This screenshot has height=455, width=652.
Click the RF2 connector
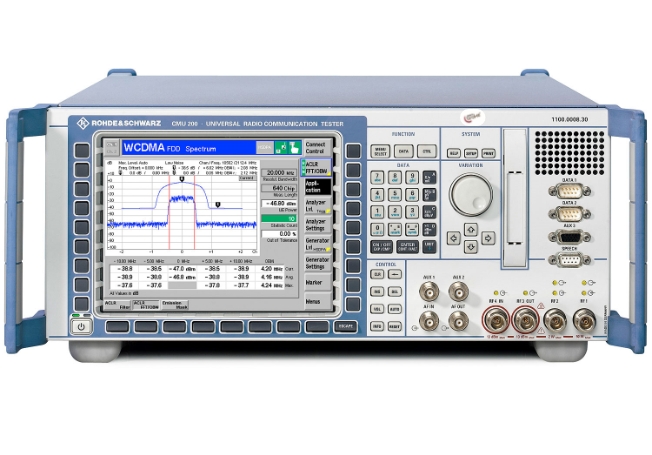[x=555, y=320]
